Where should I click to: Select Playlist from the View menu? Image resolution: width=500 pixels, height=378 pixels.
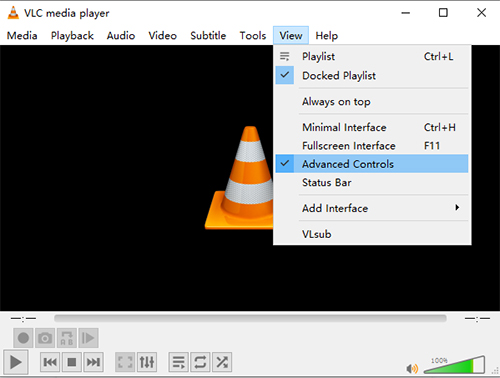[x=372, y=57]
